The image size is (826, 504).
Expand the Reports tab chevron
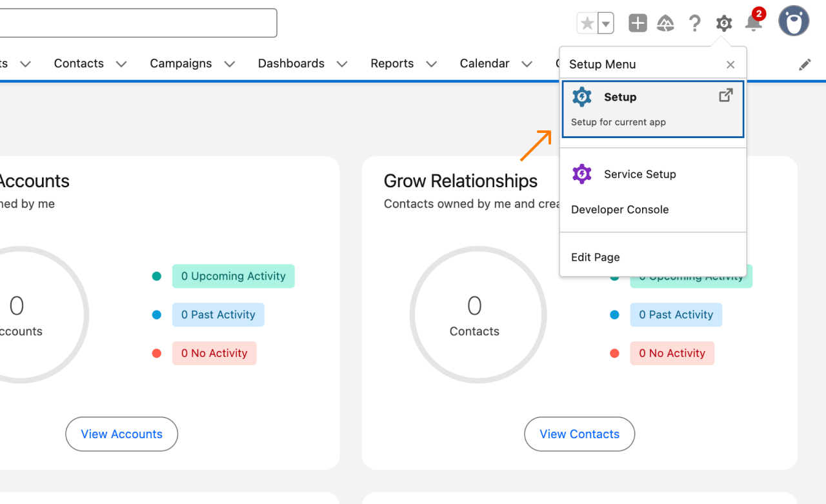(x=432, y=64)
